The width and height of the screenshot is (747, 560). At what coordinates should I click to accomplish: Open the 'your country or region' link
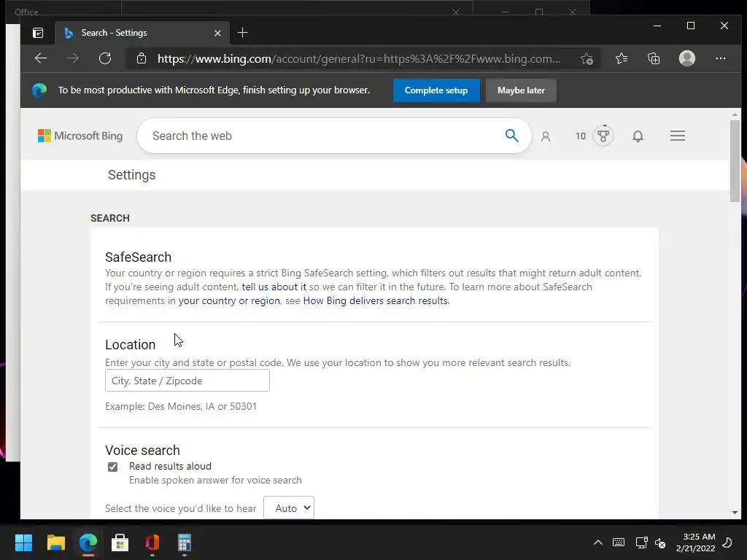click(x=229, y=300)
